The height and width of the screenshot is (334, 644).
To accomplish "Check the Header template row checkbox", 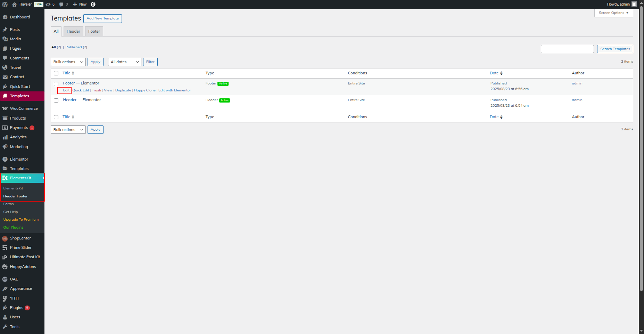I will [x=56, y=100].
